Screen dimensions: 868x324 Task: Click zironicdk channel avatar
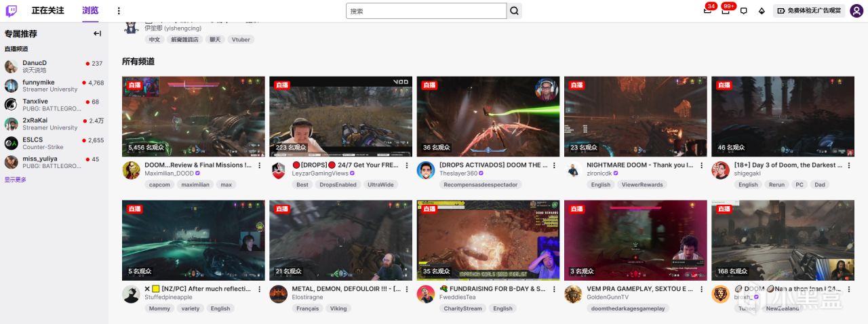pos(573,170)
